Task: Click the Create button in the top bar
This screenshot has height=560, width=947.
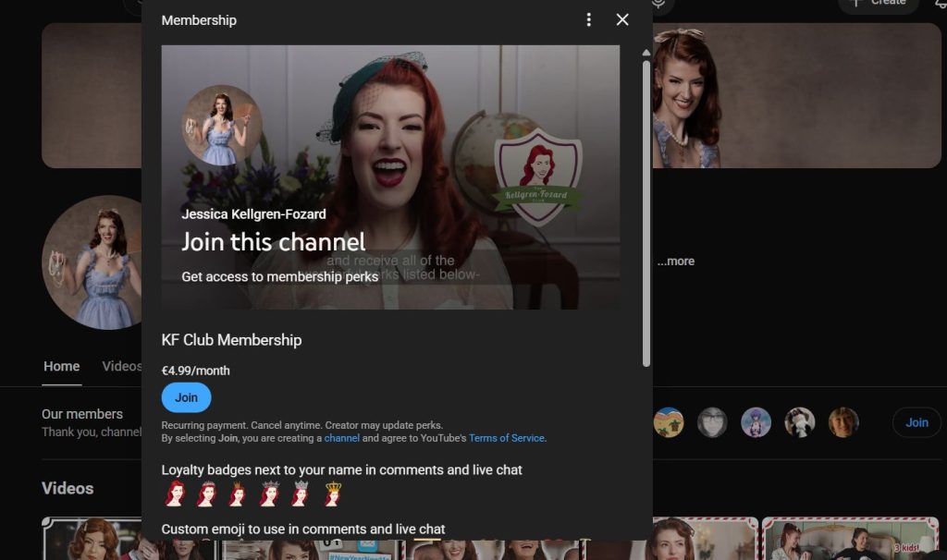Action: tap(879, 3)
